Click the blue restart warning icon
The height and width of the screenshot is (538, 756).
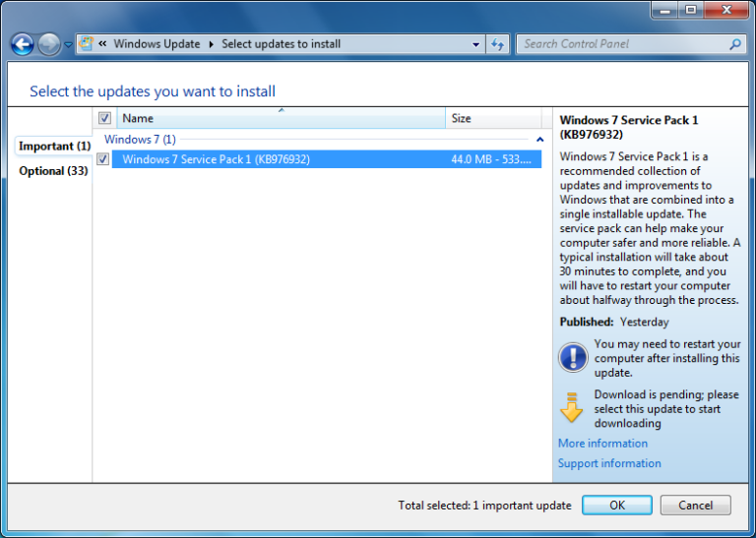point(572,357)
